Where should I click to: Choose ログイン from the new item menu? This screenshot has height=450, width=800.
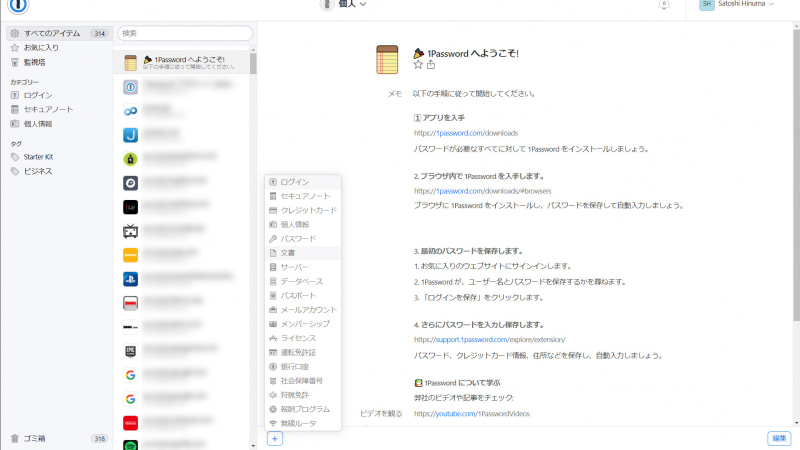coord(303,182)
